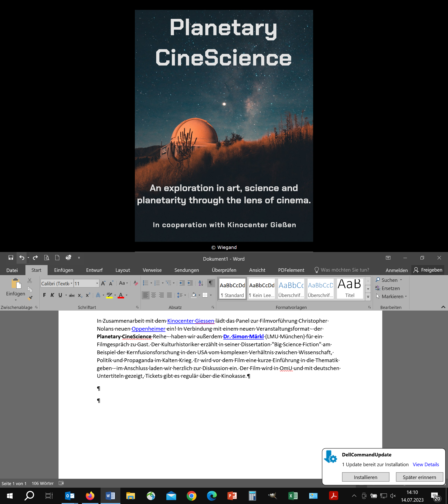Apply the yellow text highlight color
This screenshot has width=448, height=504.
[x=109, y=295]
